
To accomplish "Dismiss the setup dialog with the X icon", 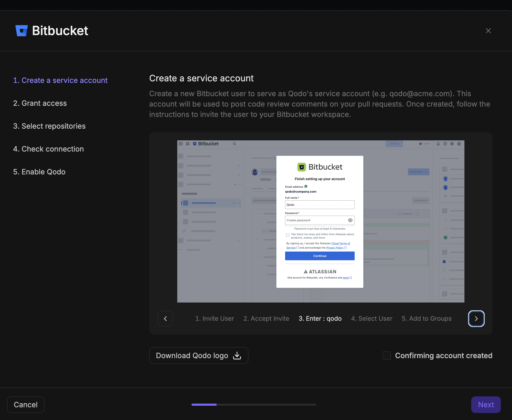I will pyautogui.click(x=488, y=31).
